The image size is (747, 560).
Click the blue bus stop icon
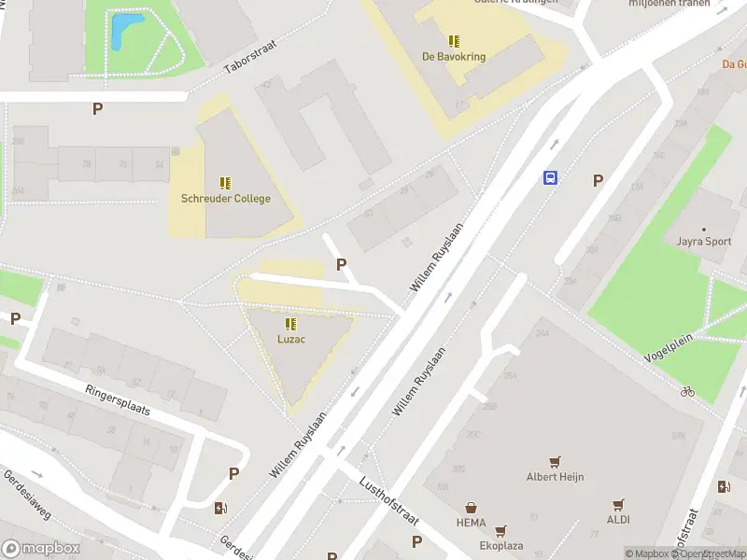pyautogui.click(x=550, y=178)
